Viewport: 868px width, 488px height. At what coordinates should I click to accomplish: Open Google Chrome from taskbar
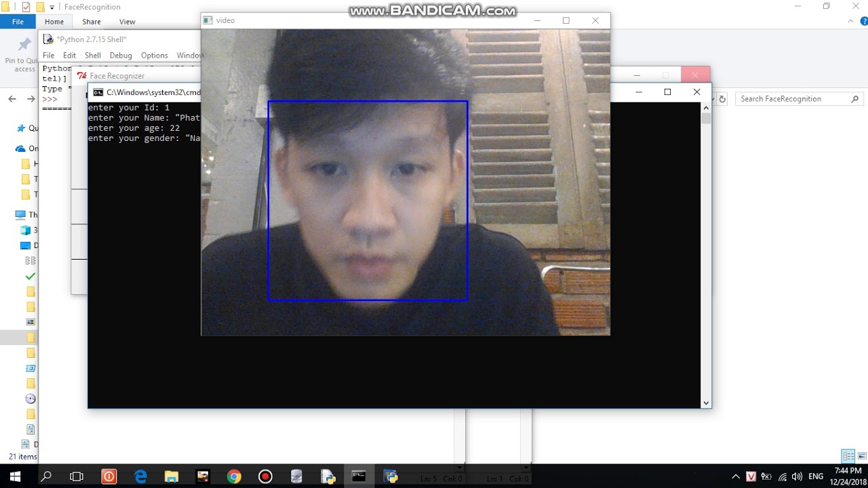(234, 476)
